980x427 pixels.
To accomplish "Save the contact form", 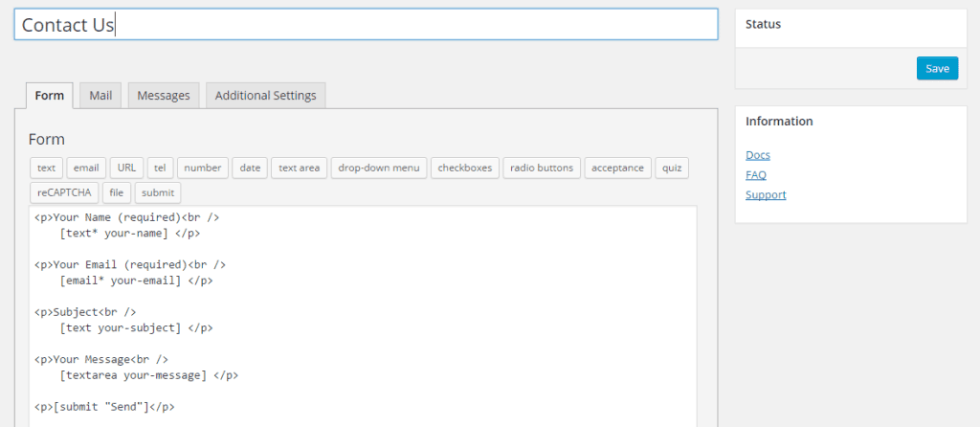I will pyautogui.click(x=937, y=68).
